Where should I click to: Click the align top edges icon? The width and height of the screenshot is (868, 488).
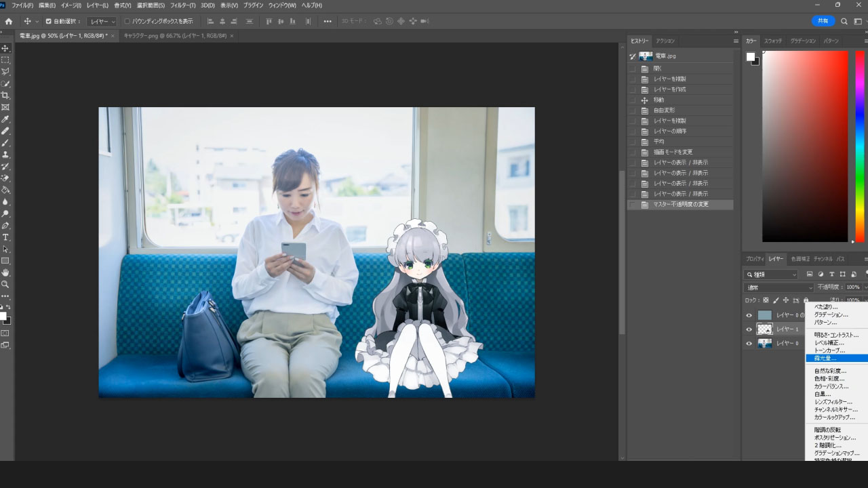point(269,21)
